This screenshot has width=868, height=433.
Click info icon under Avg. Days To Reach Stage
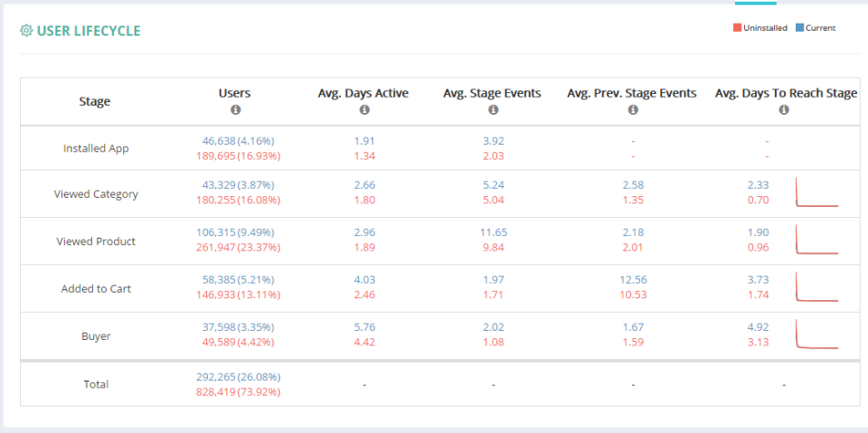pyautogui.click(x=784, y=109)
